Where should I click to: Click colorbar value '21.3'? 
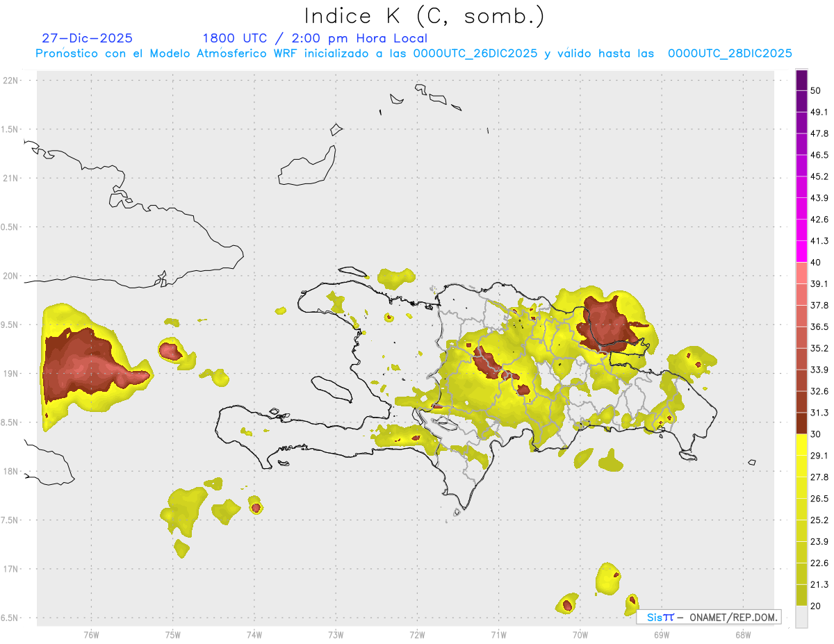pyautogui.click(x=819, y=585)
